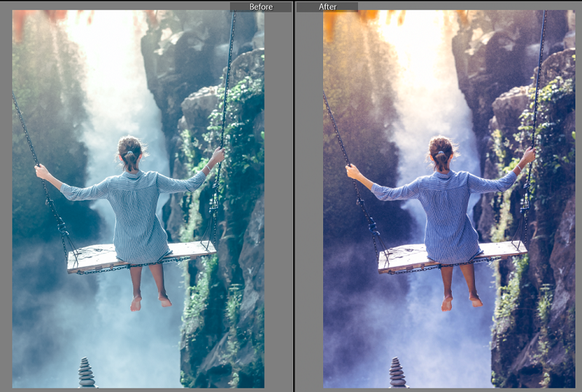This screenshot has height=392, width=582.
Task: Click the After label
Action: click(327, 7)
